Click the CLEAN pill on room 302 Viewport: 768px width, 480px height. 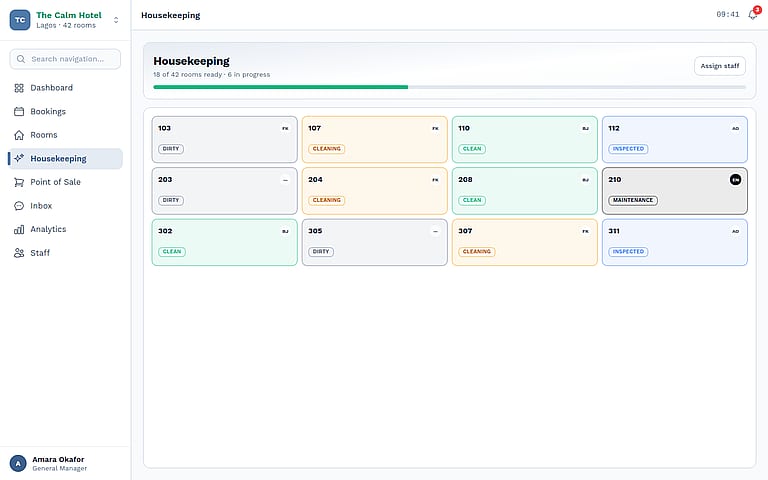tap(172, 252)
